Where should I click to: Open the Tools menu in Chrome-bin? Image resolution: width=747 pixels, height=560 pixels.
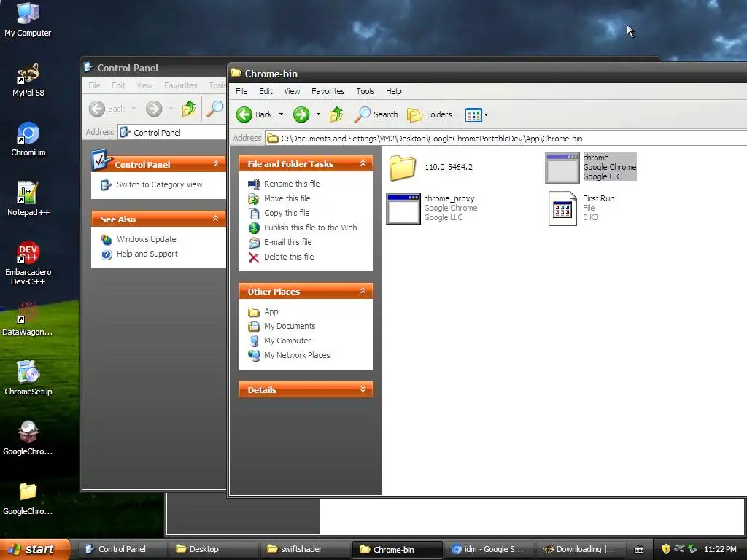pyautogui.click(x=365, y=91)
